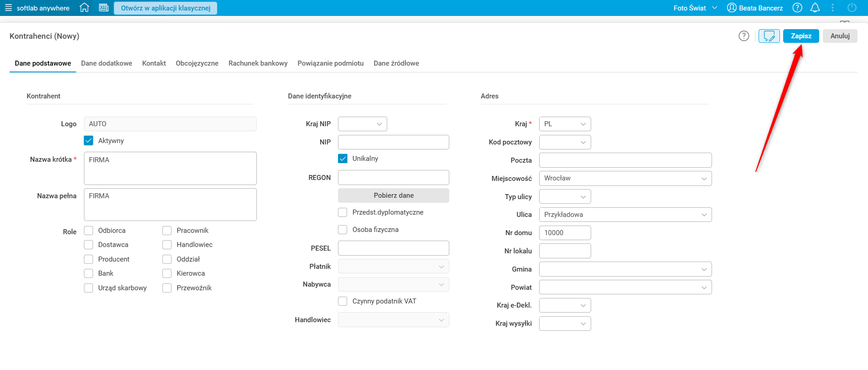Expand the Miejscowość dropdown with Wrocław
The width and height of the screenshot is (868, 370).
625,178
